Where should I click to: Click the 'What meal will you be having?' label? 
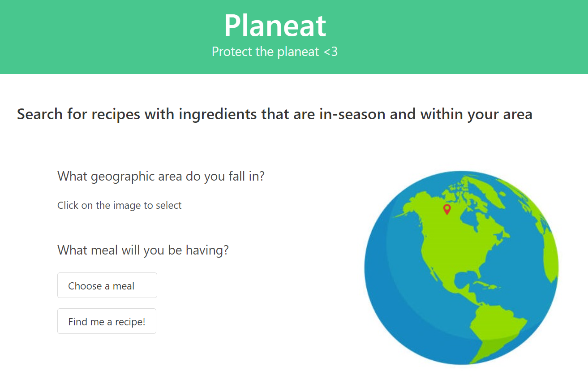(143, 250)
